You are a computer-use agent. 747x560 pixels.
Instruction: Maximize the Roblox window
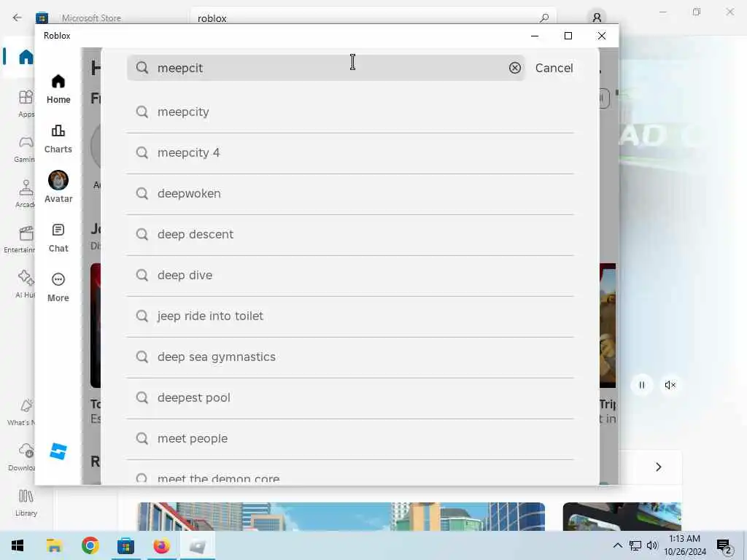[x=568, y=36]
